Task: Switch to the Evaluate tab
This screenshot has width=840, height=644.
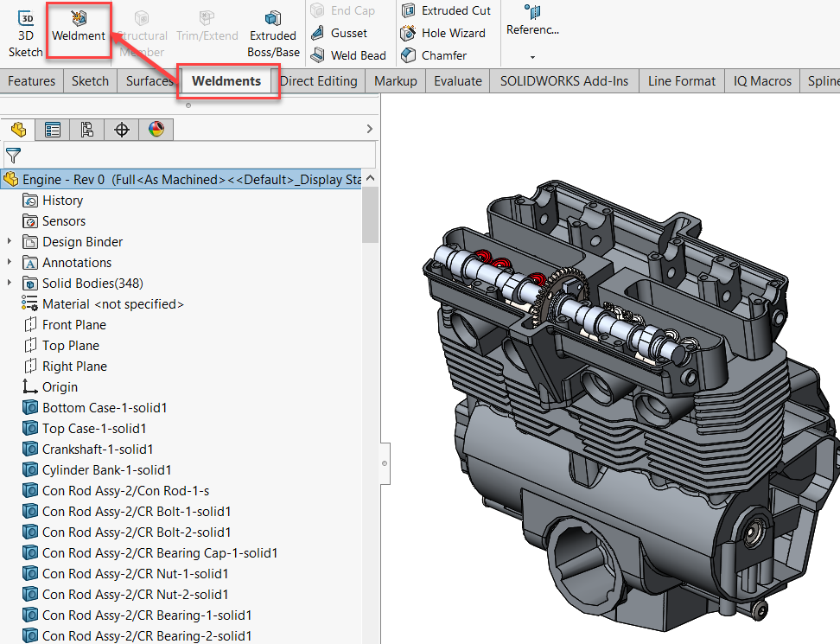Action: tap(457, 81)
